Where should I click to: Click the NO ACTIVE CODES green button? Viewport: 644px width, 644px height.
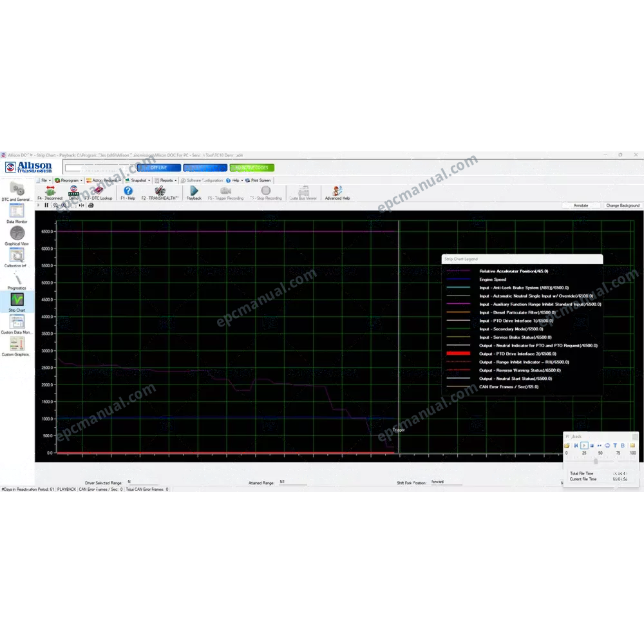(252, 167)
